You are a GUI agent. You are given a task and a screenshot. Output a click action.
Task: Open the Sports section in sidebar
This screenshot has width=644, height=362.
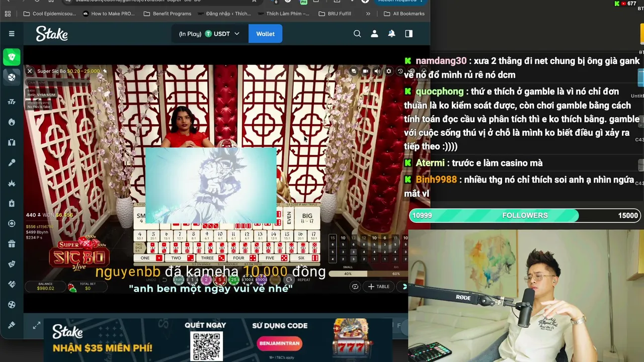(x=12, y=77)
